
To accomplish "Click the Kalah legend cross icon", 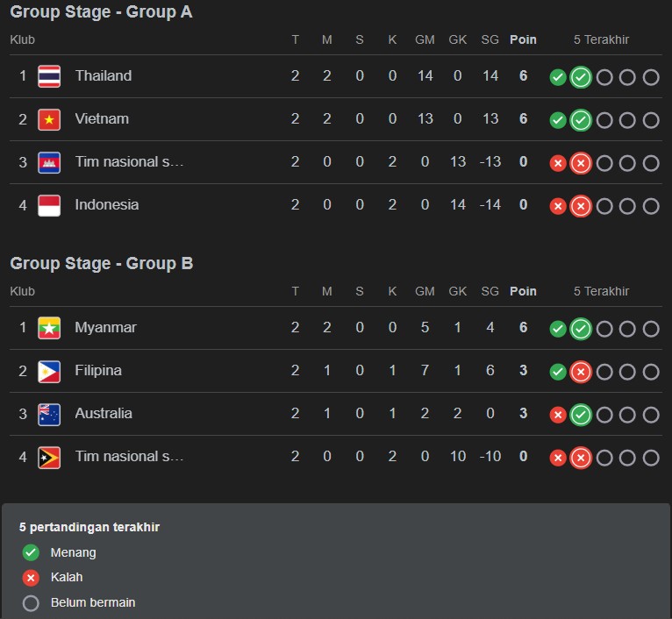I will click(x=31, y=578).
